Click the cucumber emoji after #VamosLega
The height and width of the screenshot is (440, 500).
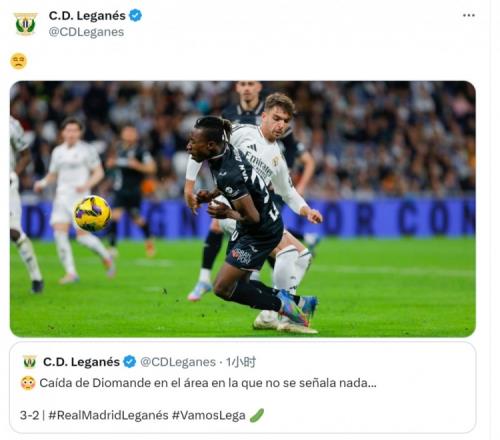(x=257, y=415)
